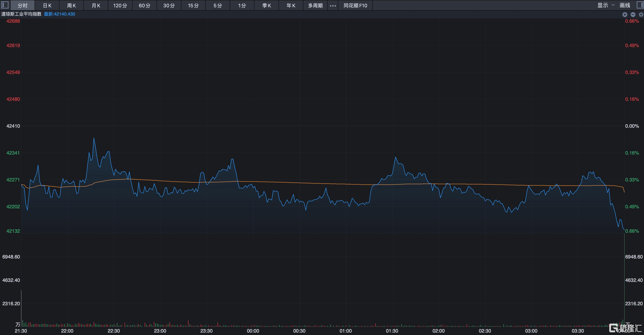Click the left 2316.20 volume label
The width and height of the screenshot is (644, 335).
[x=11, y=303]
